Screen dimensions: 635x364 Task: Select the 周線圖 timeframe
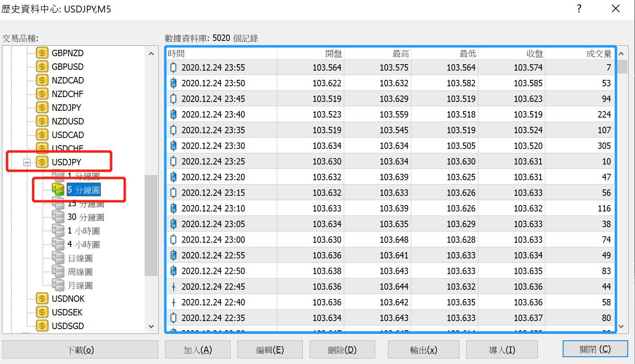pos(80,272)
